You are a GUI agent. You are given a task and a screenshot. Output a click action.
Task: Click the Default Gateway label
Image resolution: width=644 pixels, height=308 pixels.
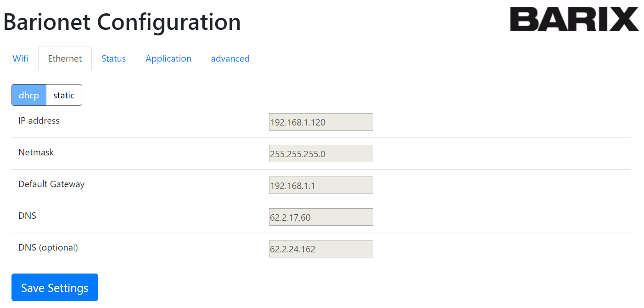coord(51,184)
